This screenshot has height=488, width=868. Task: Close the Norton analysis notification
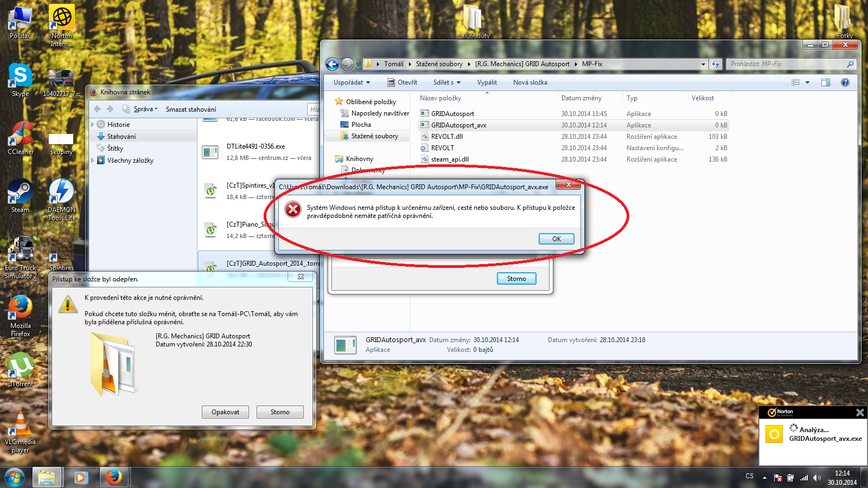(860, 413)
